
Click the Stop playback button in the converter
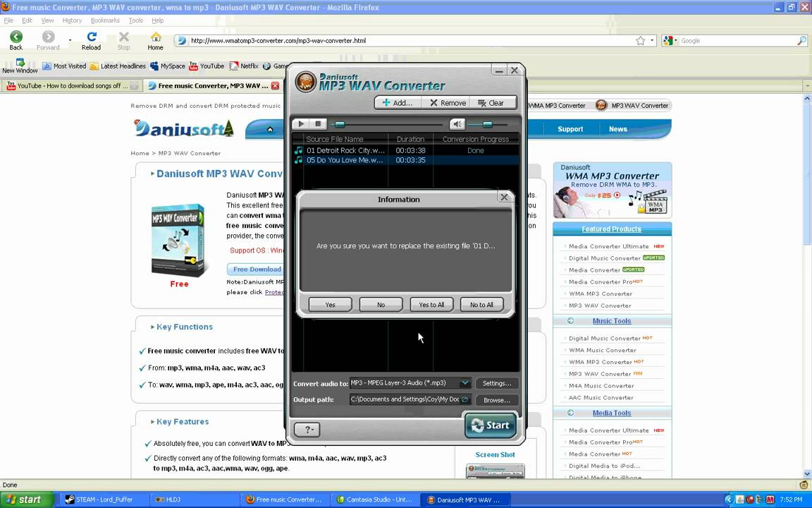click(318, 124)
